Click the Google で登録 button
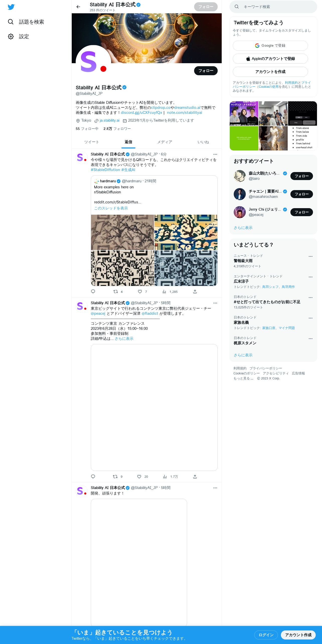 tap(270, 46)
